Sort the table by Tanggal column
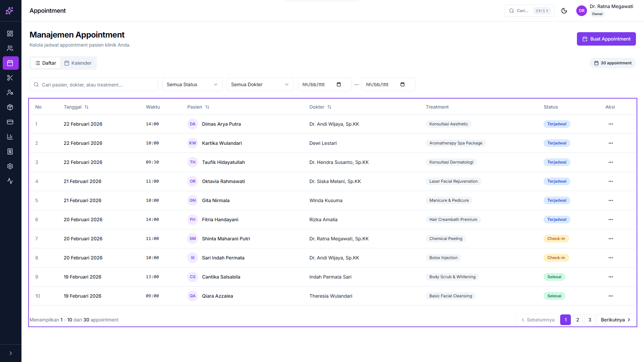Viewport: 644px width, 362px height. (76, 107)
